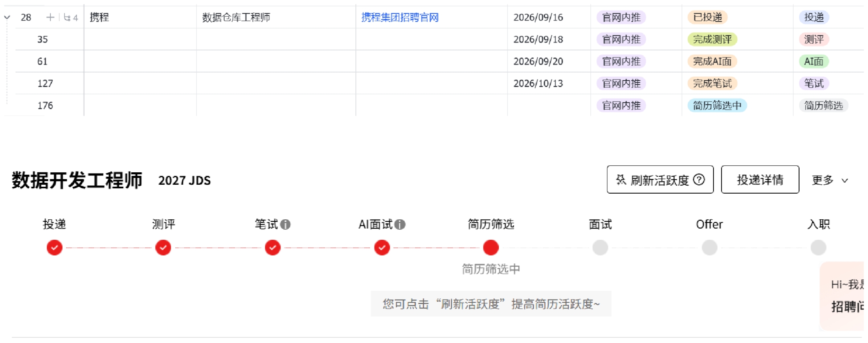Image resolution: width=868 pixels, height=343 pixels.
Task: Click the grey dot under the Offer step
Action: pyautogui.click(x=710, y=247)
